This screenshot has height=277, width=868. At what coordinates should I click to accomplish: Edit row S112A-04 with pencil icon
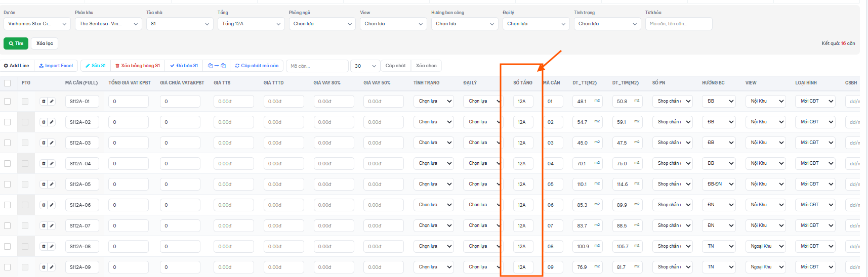52,164
